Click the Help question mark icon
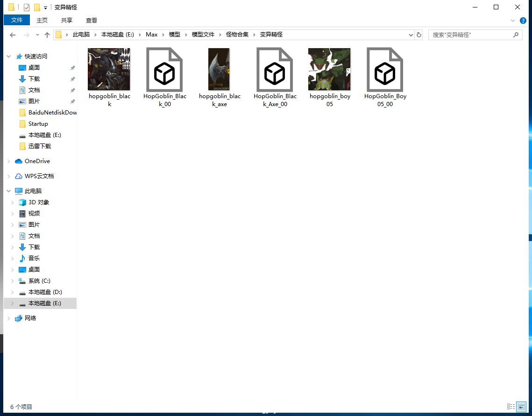 pyautogui.click(x=523, y=21)
